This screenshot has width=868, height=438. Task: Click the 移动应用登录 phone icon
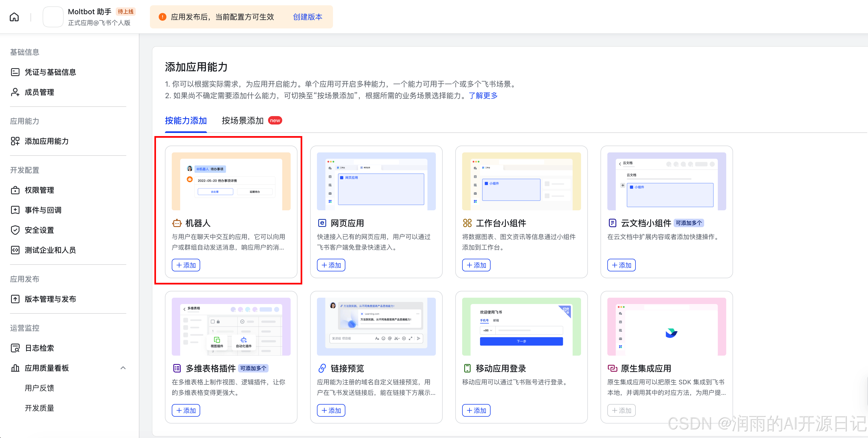(x=467, y=368)
